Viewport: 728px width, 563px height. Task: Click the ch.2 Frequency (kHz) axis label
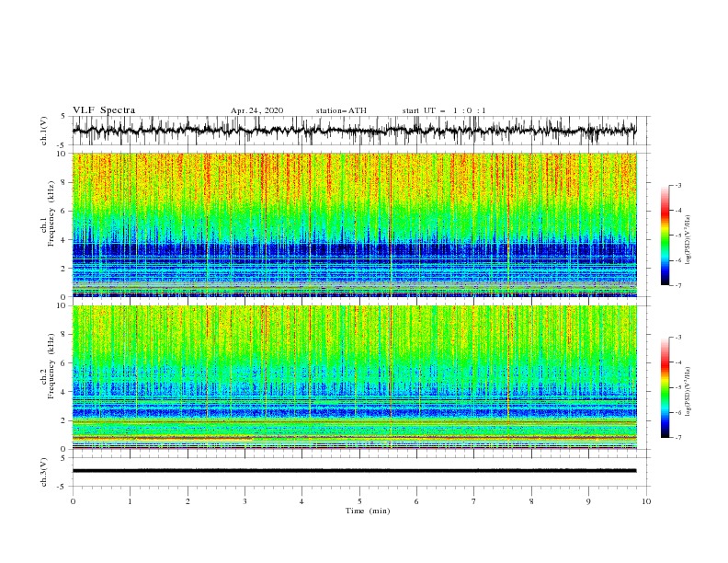point(48,366)
